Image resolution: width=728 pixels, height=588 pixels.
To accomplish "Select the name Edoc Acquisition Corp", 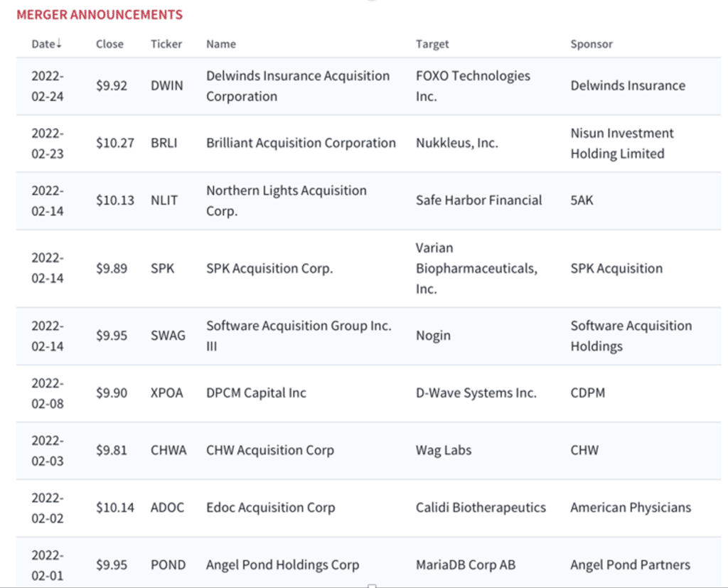I will pos(271,508).
